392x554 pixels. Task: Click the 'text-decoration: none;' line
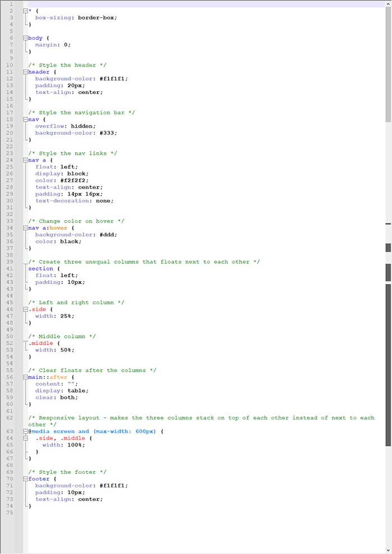pos(74,201)
